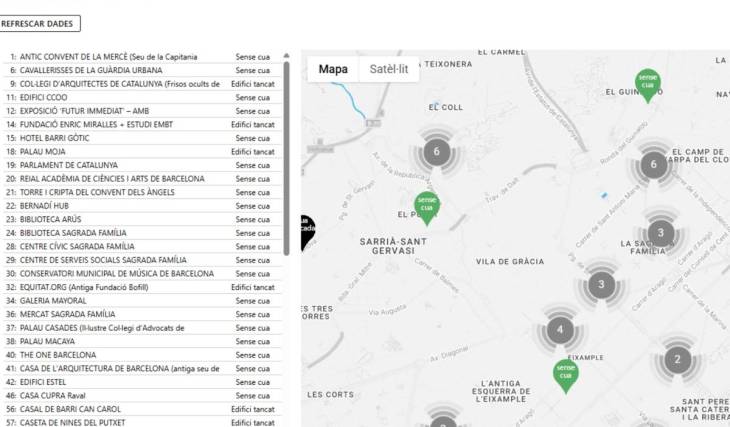The width and height of the screenshot is (730, 427).
Task: Select CENTRE DE SERVEIS SOCIALS SAGRADA FAMÍLIA
Action: (142, 260)
